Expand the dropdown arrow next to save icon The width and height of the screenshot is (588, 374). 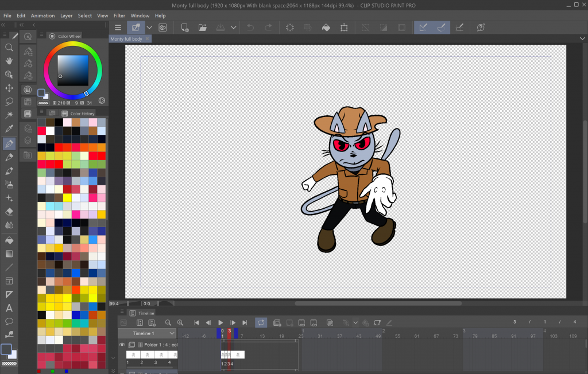[233, 28]
